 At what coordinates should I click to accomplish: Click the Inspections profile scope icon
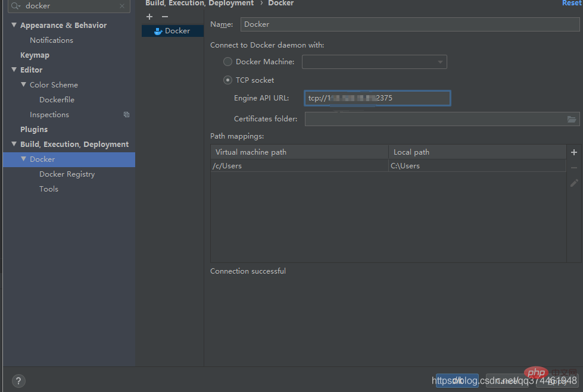pyautogui.click(x=126, y=114)
